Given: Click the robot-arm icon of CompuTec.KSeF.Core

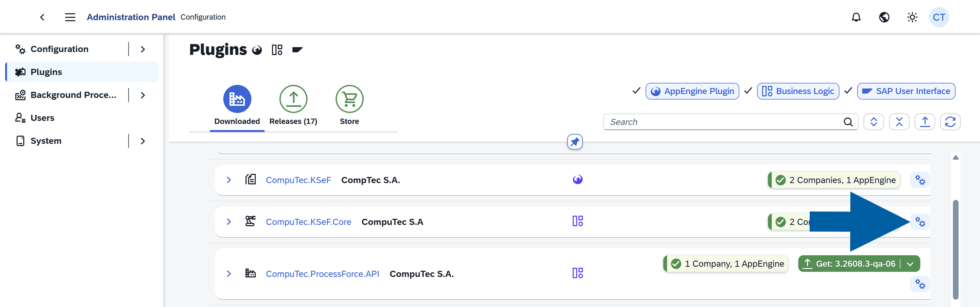Looking at the screenshot, I should (251, 221).
